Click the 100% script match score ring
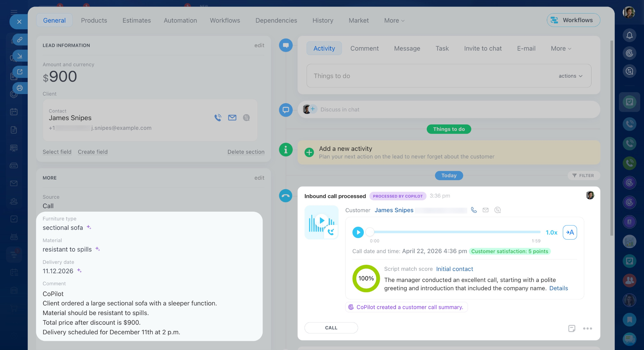The width and height of the screenshot is (644, 350). (366, 278)
